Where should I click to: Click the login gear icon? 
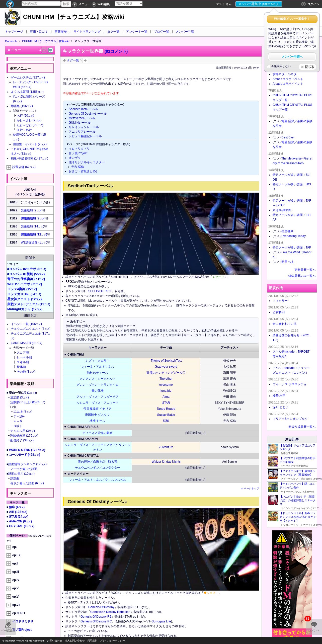(303, 4)
